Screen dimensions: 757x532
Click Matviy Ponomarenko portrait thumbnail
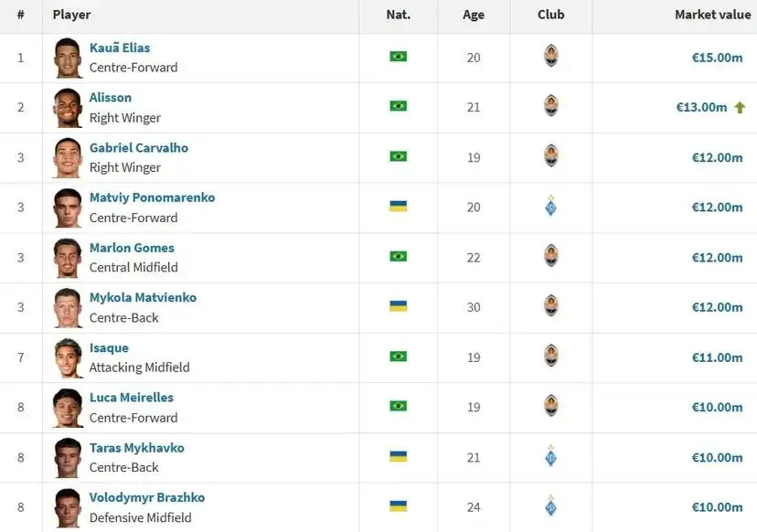(68, 208)
